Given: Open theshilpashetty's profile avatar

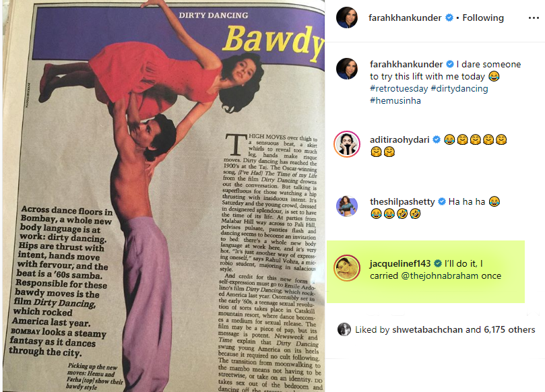Looking at the screenshot, I should point(347,205).
